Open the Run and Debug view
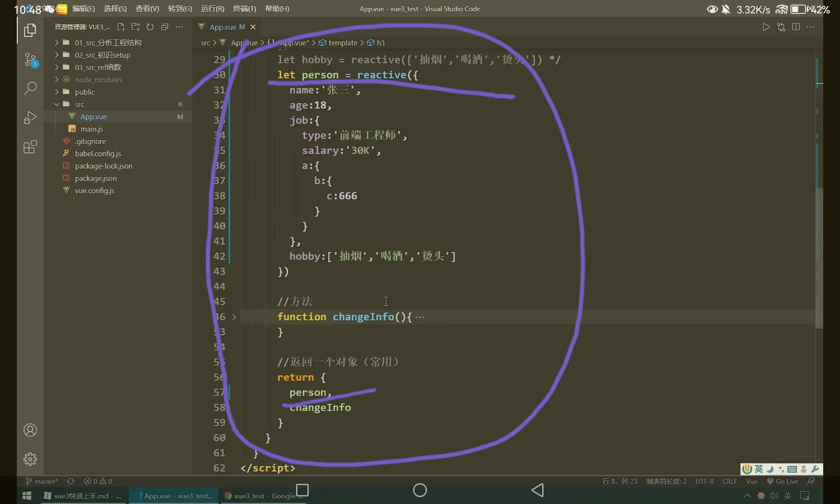The height and width of the screenshot is (504, 840). coord(30,118)
